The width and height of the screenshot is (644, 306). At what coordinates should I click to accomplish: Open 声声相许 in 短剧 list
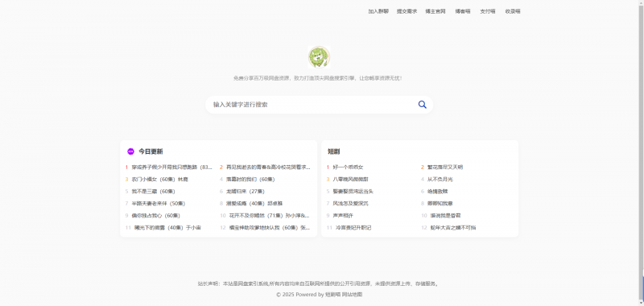343,215
